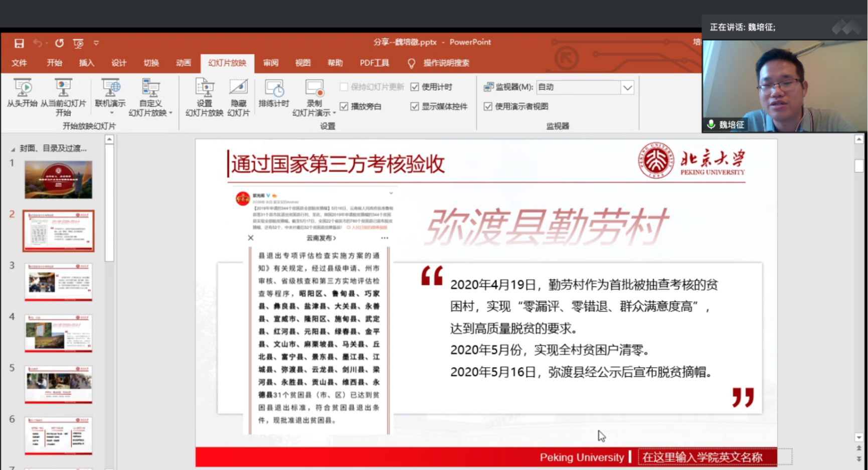868x470 pixels.
Task: Toggle the Use Timings (使用计时) checkbox
Action: 415,87
